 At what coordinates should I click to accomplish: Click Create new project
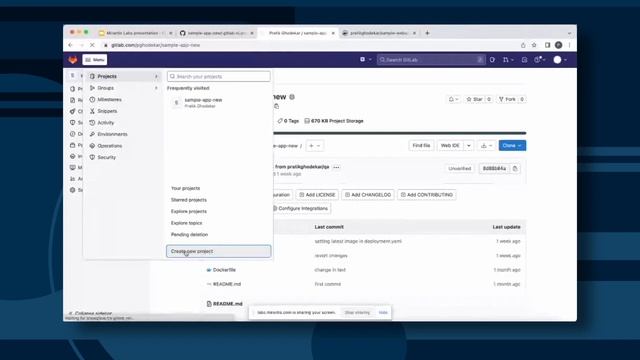(218, 251)
